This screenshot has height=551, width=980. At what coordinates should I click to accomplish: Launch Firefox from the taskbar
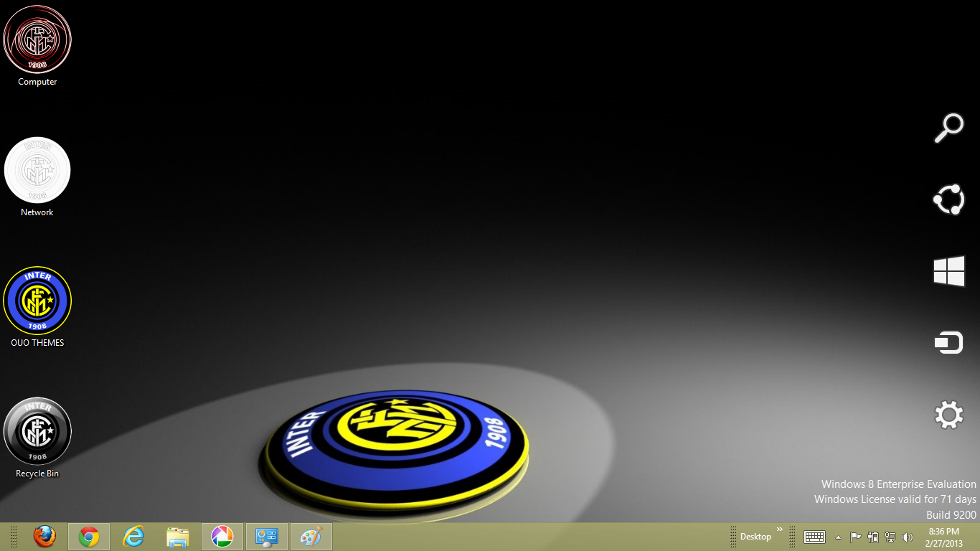click(44, 537)
